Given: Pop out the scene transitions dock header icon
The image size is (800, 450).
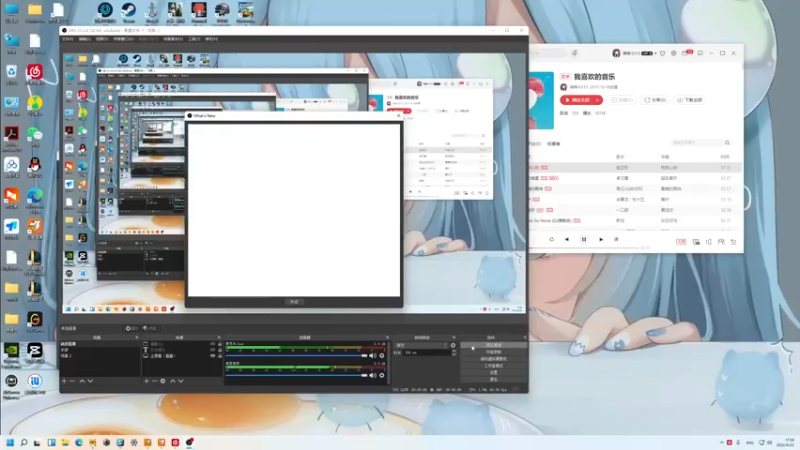Looking at the screenshot, I should 454,338.
